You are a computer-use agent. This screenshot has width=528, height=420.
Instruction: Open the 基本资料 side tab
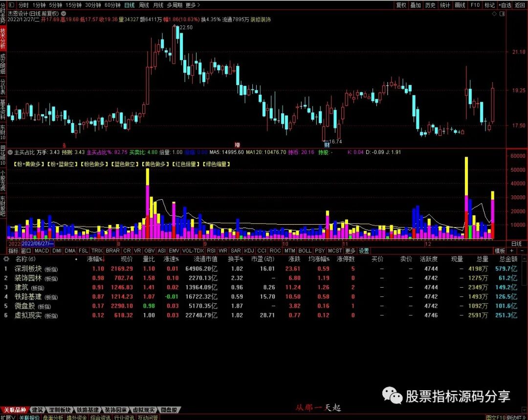pos(3,109)
